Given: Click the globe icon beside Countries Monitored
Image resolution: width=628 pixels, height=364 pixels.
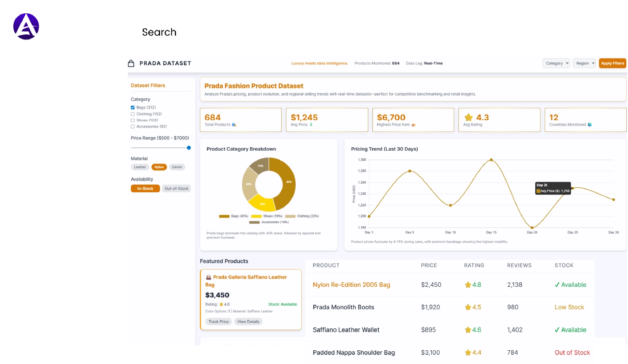Looking at the screenshot, I should pos(589,124).
